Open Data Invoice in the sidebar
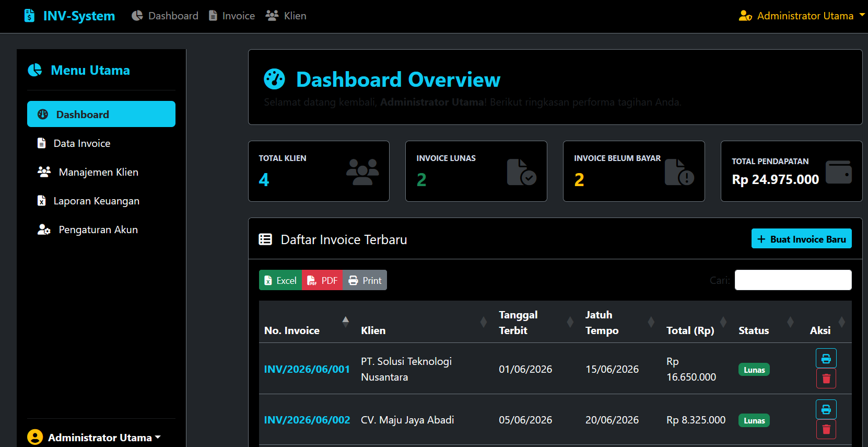This screenshot has width=868, height=447. pyautogui.click(x=101, y=143)
